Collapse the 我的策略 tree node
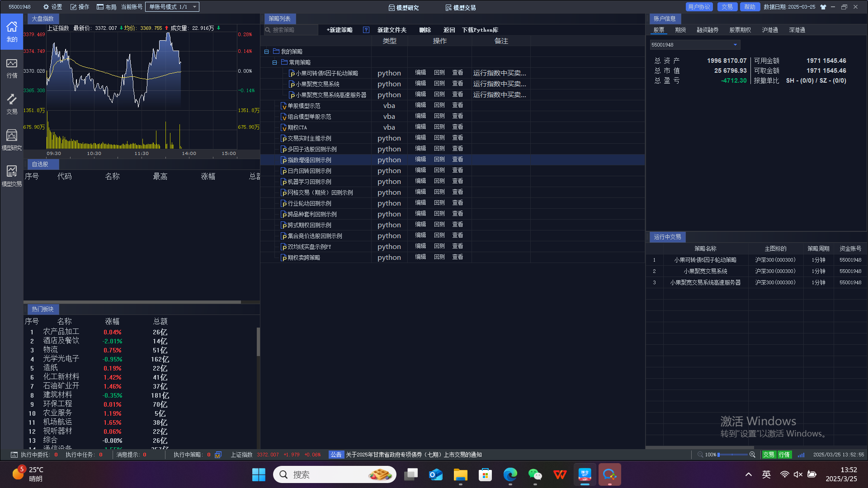 click(x=266, y=52)
